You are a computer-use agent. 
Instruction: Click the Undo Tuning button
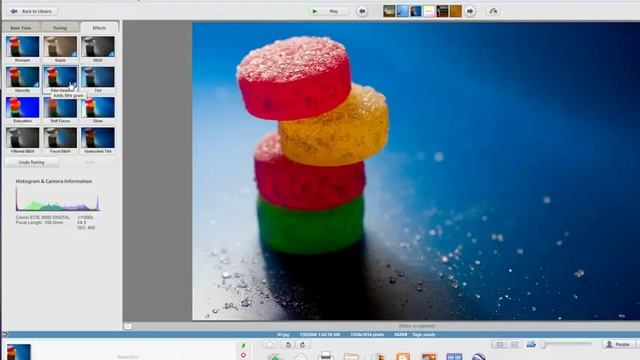32,162
